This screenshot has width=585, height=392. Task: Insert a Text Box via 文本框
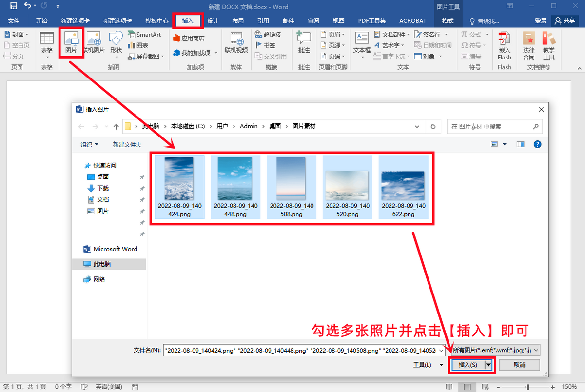pyautogui.click(x=362, y=45)
